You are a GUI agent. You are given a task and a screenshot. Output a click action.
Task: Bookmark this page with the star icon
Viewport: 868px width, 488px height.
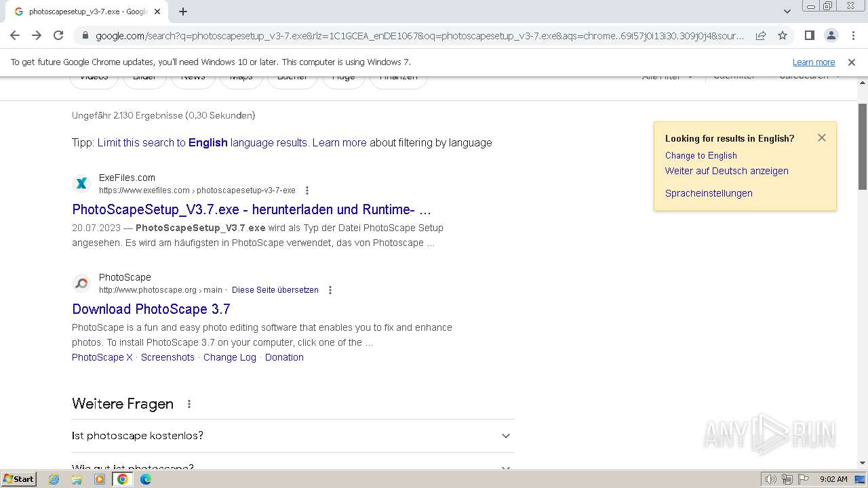click(783, 35)
